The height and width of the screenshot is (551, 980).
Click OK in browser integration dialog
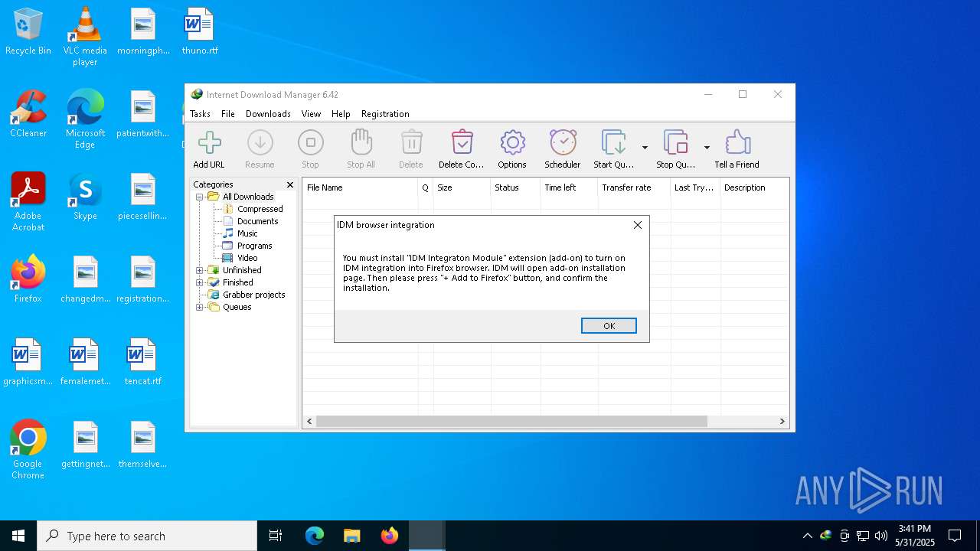609,326
